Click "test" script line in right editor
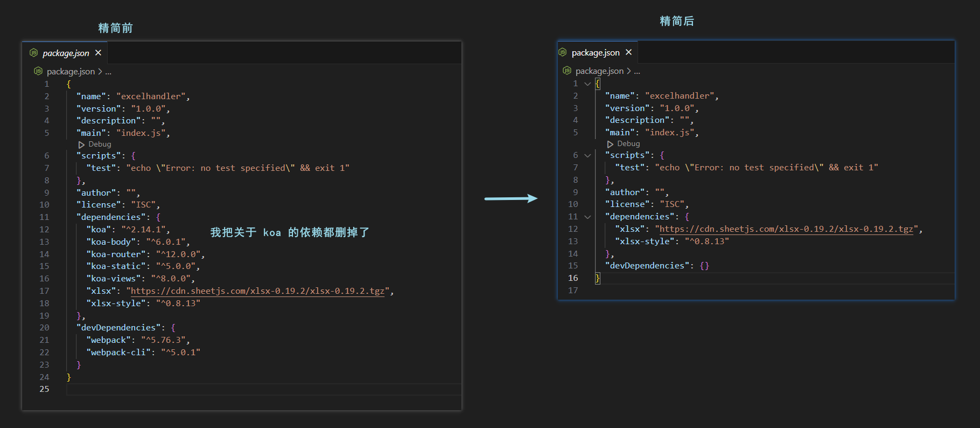Image resolution: width=980 pixels, height=428 pixels. click(747, 168)
